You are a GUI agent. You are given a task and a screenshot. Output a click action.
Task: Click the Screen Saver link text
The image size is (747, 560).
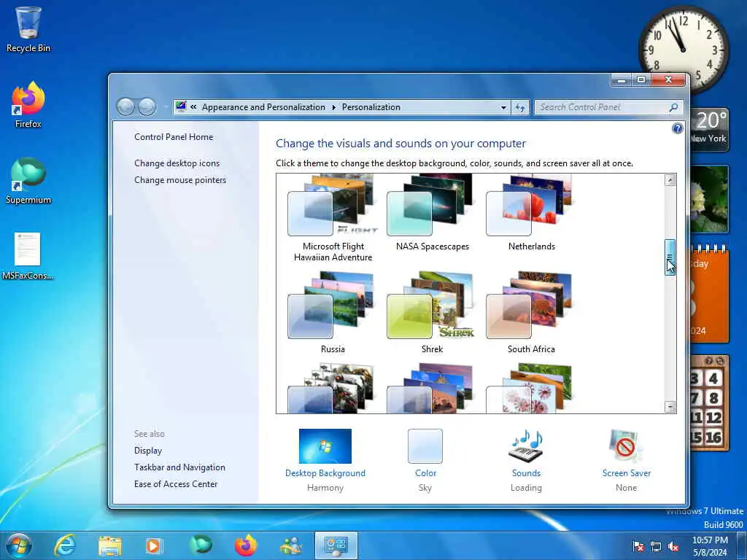626,472
